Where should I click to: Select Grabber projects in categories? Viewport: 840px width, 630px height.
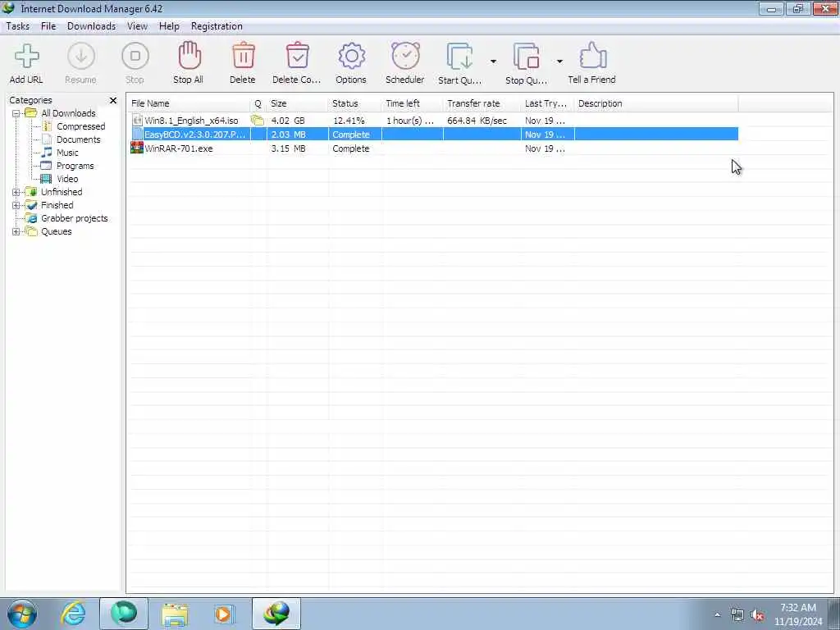(x=75, y=218)
